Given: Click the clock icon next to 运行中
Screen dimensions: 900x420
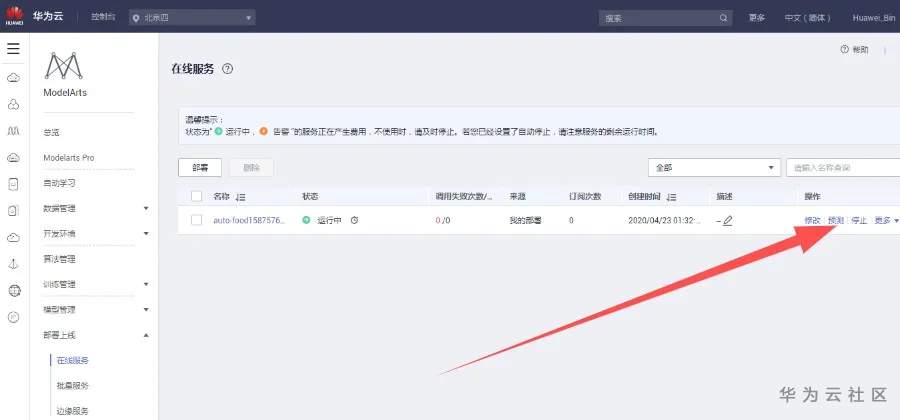Looking at the screenshot, I should 354,220.
